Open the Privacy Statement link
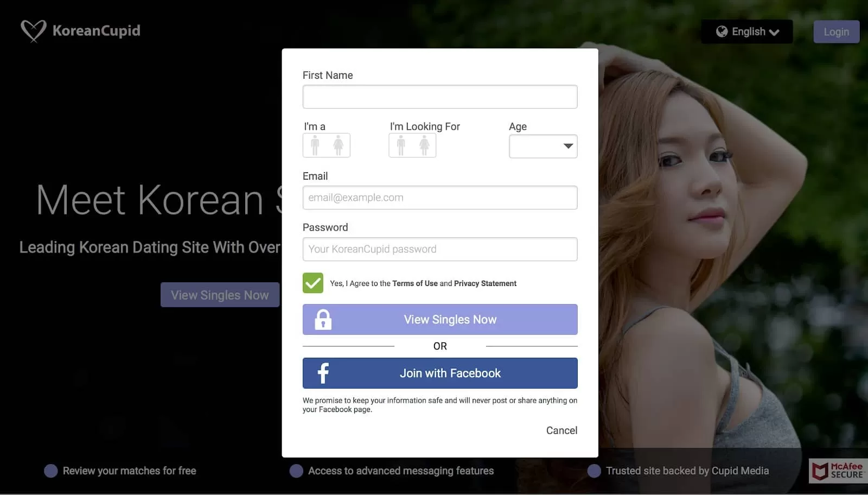The height and width of the screenshot is (495, 868). [x=485, y=283]
